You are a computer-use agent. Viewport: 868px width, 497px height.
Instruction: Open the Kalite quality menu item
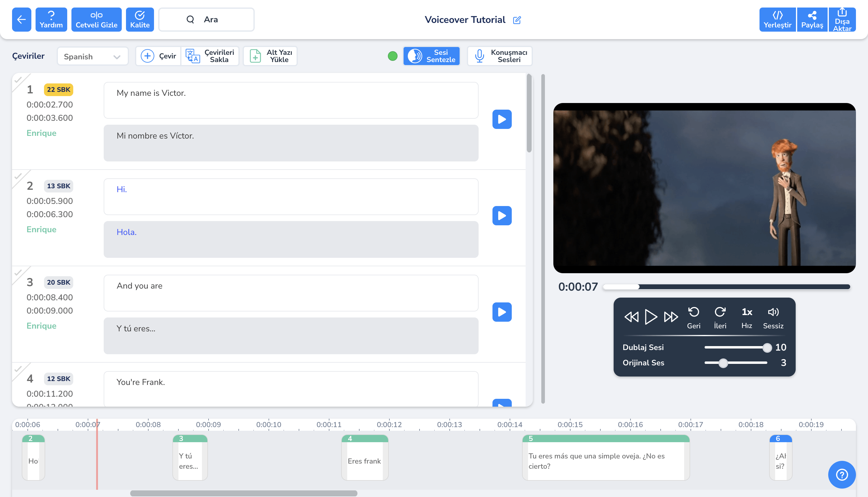140,20
